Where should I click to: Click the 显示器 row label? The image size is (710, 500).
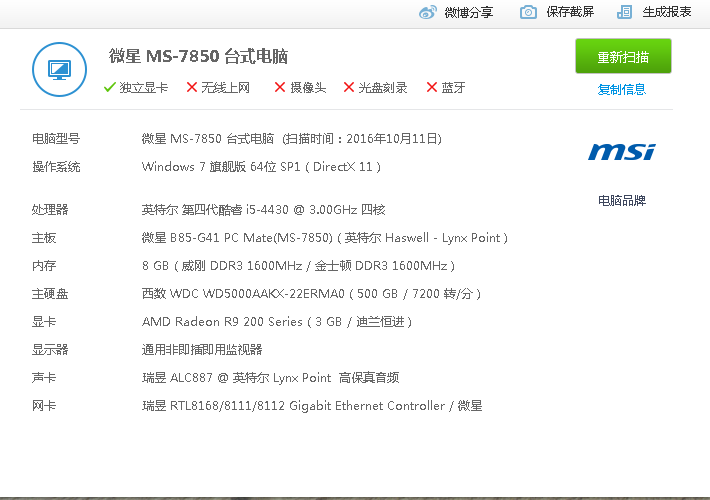click(50, 350)
